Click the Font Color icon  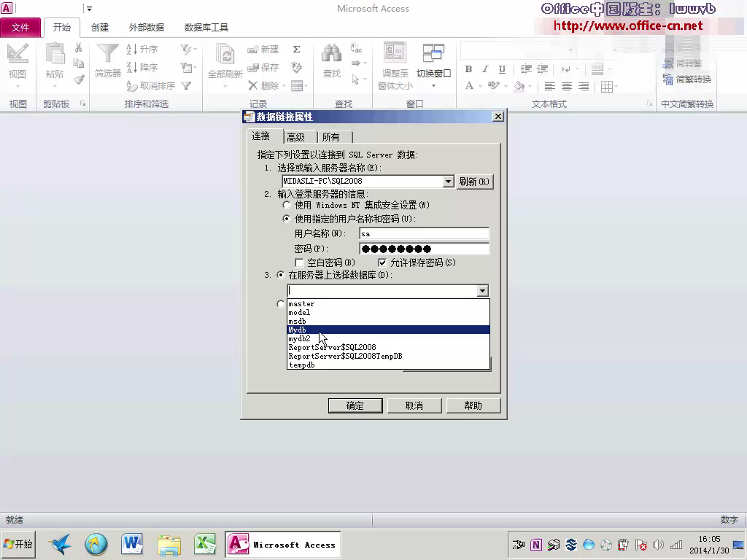point(470,86)
